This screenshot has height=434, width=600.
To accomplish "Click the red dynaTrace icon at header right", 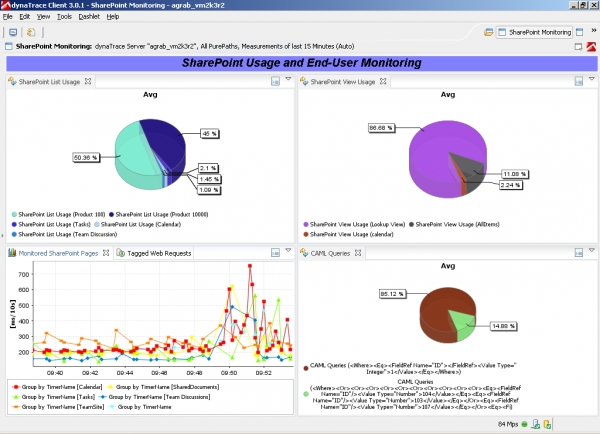I will coord(592,47).
